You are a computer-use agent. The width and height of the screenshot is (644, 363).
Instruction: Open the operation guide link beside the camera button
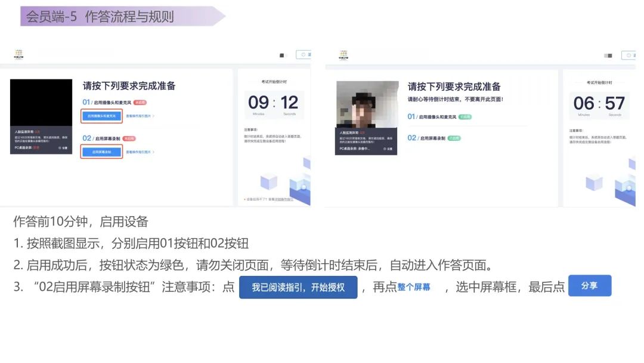[140, 116]
